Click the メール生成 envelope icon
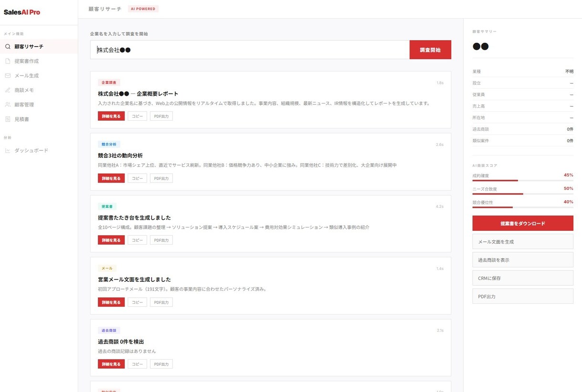 (x=8, y=75)
